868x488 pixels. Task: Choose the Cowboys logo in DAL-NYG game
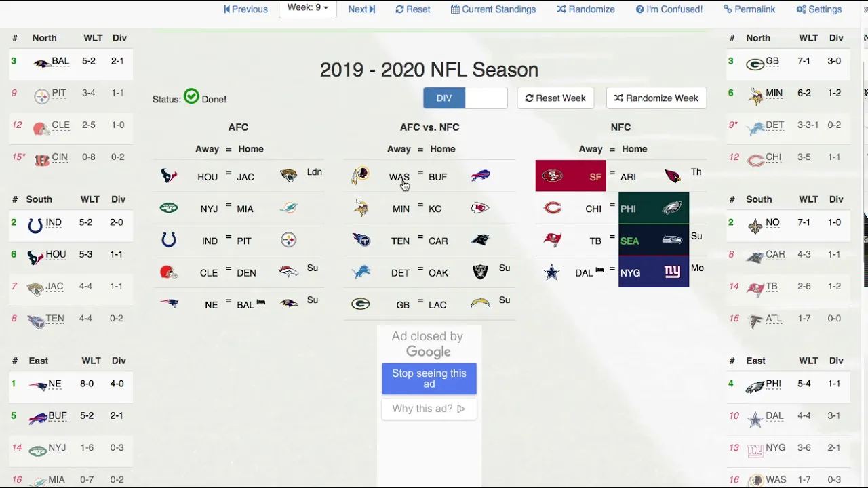point(552,272)
